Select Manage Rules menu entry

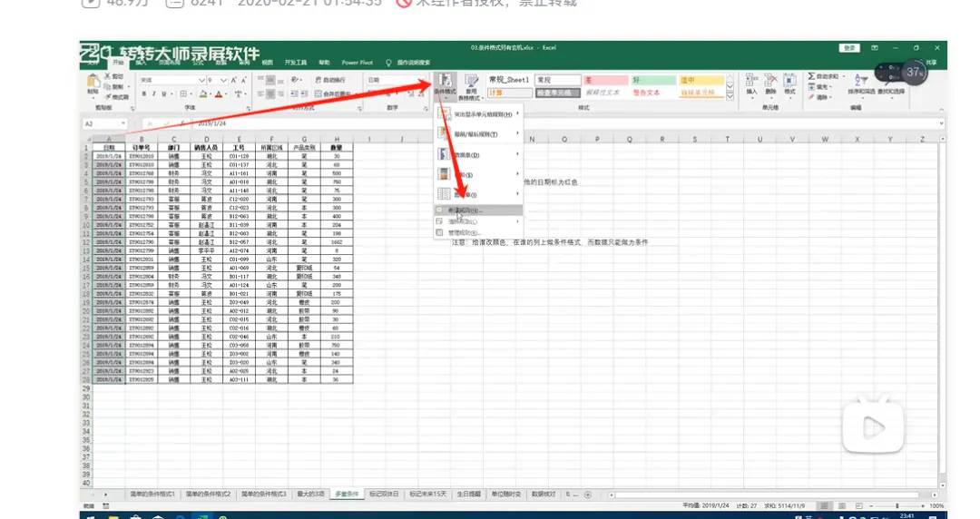pos(479,232)
